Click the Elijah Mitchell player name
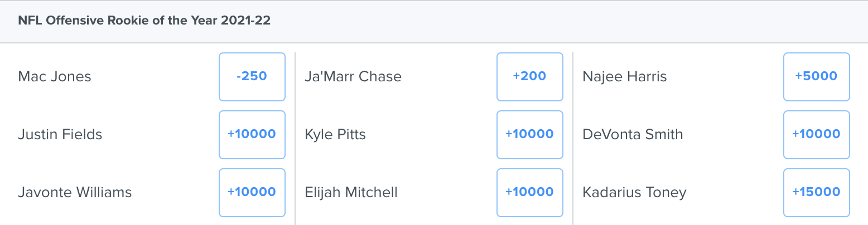Image resolution: width=868 pixels, height=225 pixels. 351,192
